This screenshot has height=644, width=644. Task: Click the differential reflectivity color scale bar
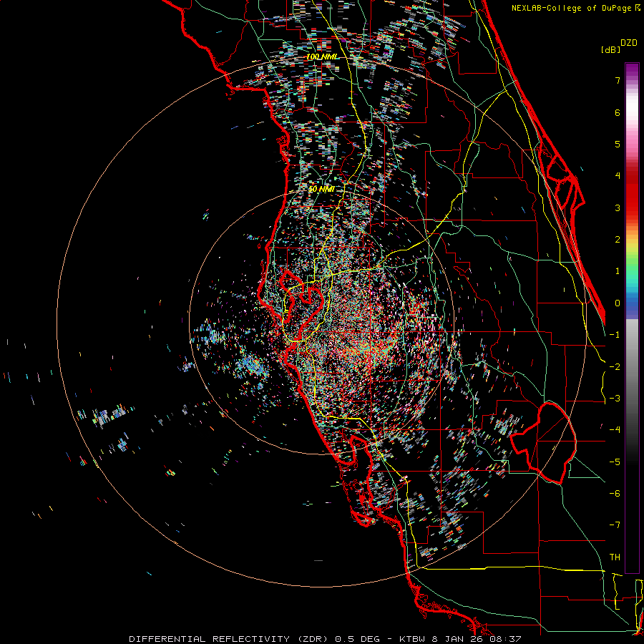[x=632, y=318]
